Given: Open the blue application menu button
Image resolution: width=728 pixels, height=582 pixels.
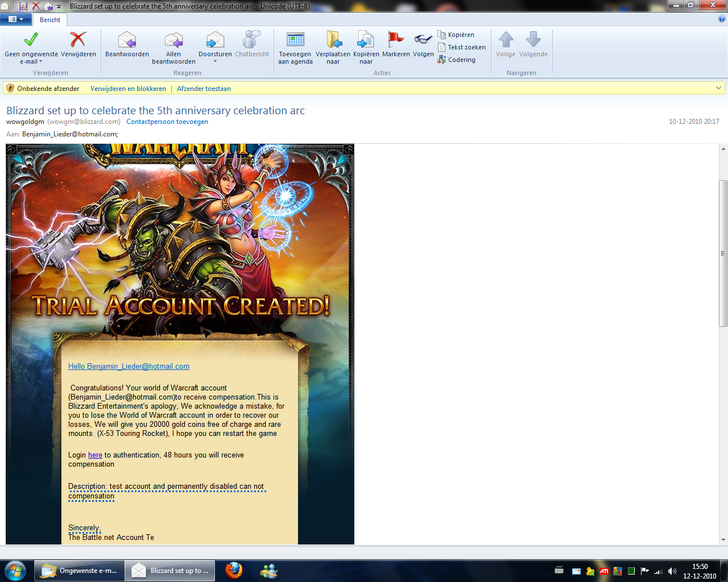Looking at the screenshot, I should click(x=16, y=19).
